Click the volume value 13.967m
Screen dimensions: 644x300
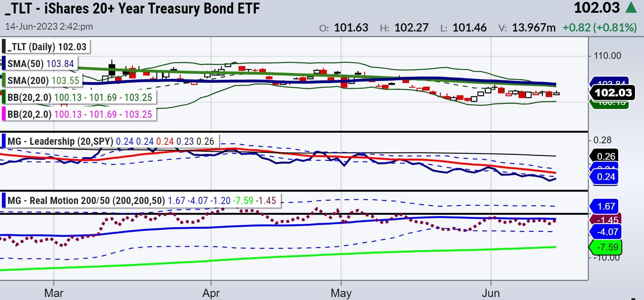534,28
